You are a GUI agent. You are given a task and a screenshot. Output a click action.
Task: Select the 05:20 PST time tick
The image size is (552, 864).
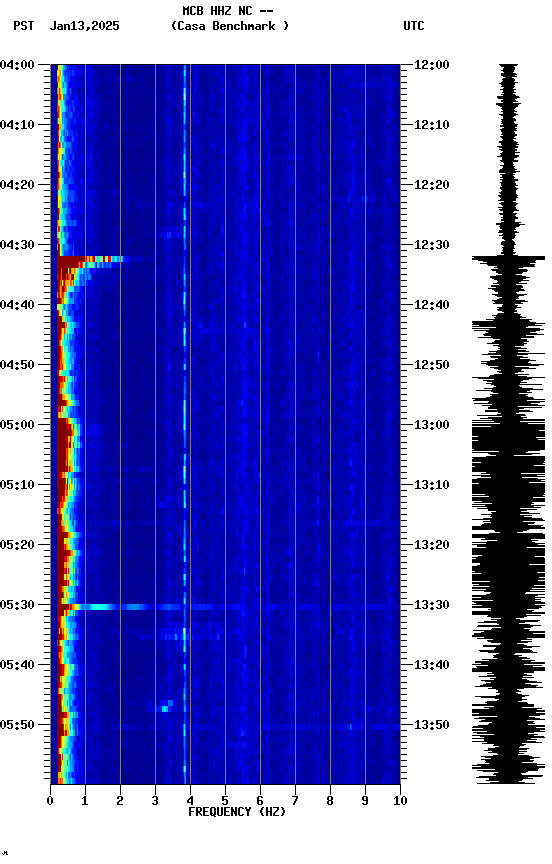(x=17, y=545)
